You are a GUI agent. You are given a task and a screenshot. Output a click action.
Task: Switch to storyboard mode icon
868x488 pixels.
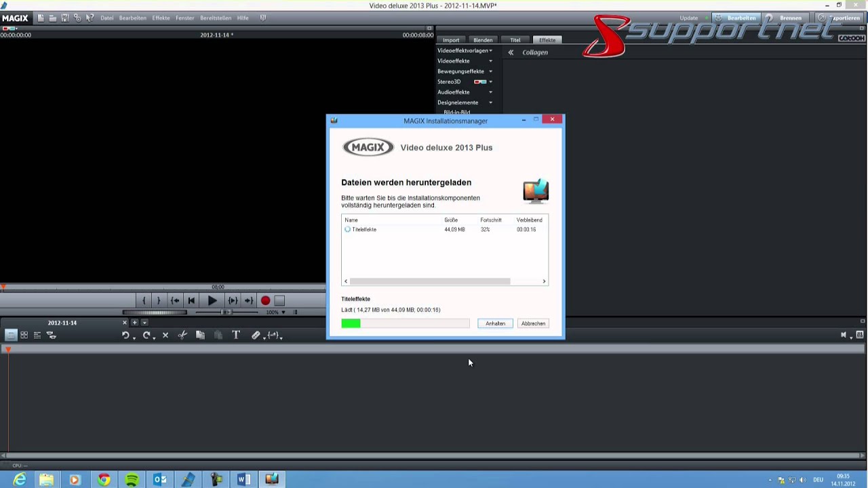tap(11, 335)
